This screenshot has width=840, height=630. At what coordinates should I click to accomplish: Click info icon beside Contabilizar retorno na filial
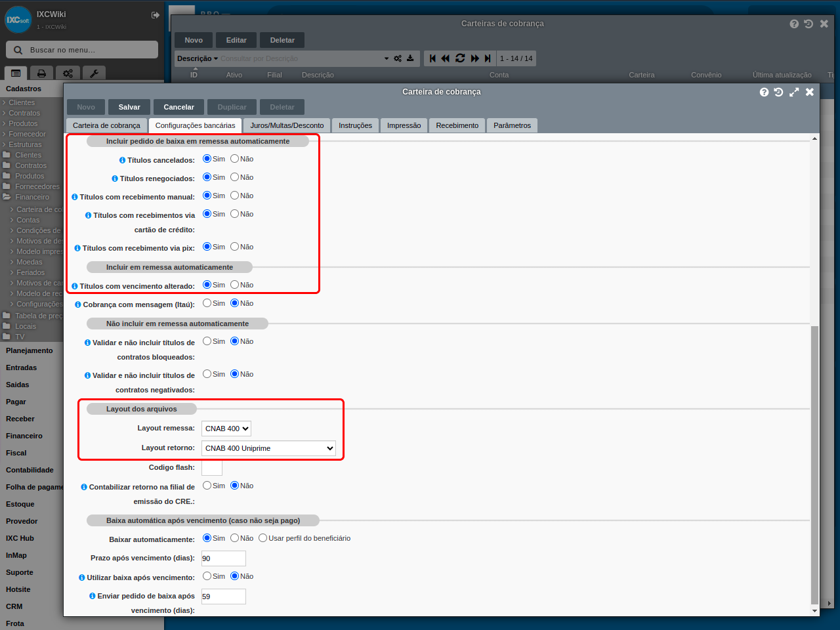click(x=84, y=487)
